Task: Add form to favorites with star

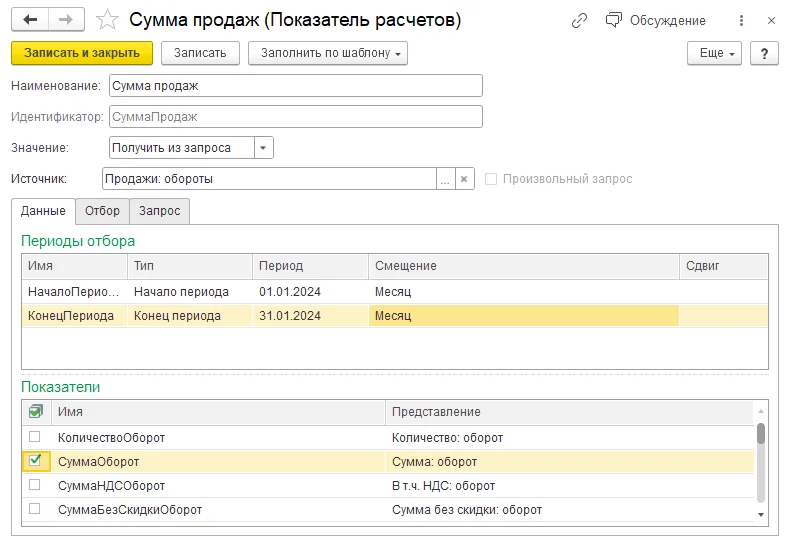Action: point(107,20)
